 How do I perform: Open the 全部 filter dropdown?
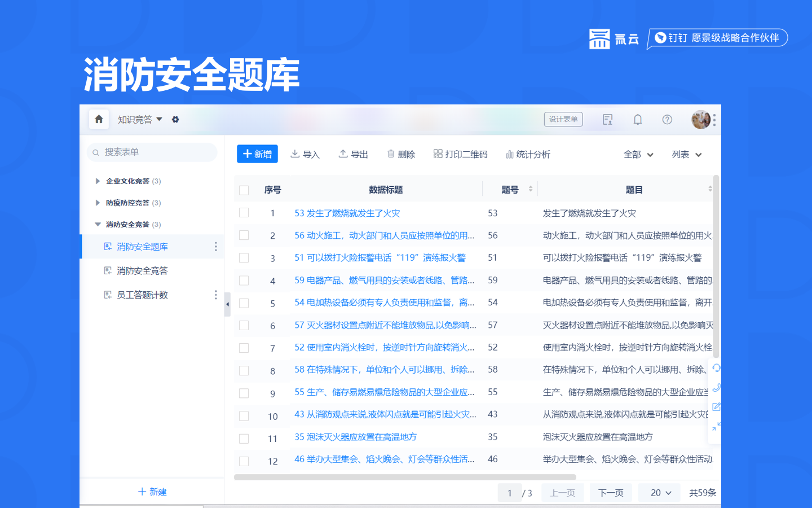(x=638, y=155)
